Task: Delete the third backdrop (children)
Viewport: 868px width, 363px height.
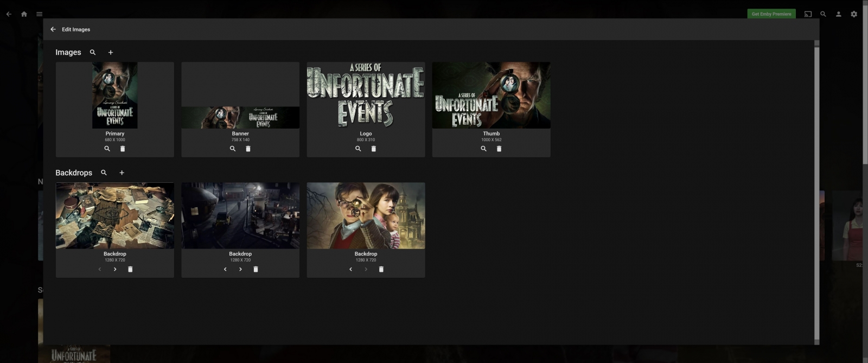Action: (381, 269)
